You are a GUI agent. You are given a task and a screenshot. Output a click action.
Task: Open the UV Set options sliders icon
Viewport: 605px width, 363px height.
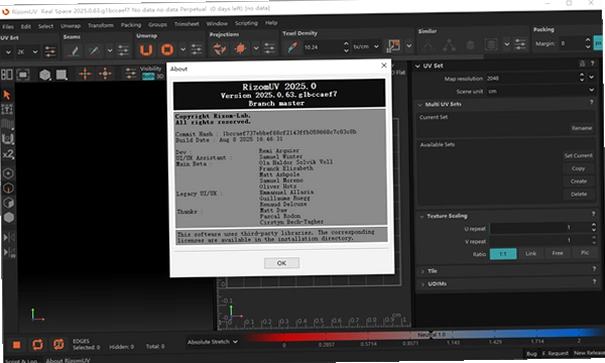coord(51,51)
